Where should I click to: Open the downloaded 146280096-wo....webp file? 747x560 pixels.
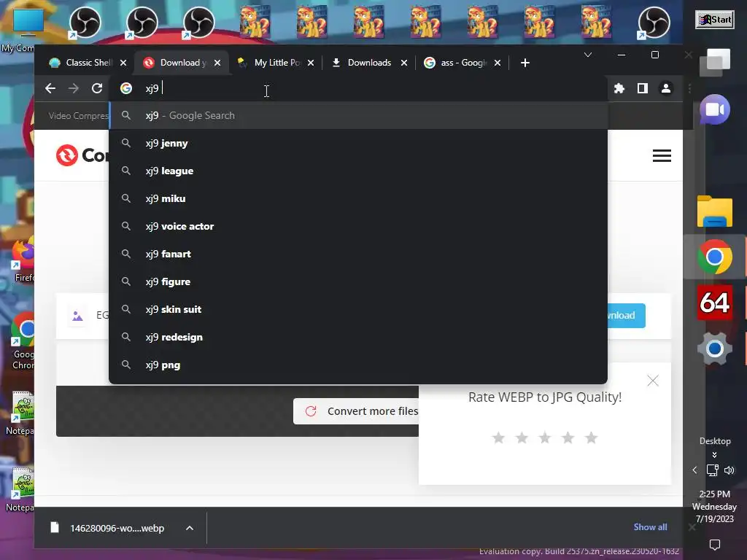pyautogui.click(x=109, y=528)
